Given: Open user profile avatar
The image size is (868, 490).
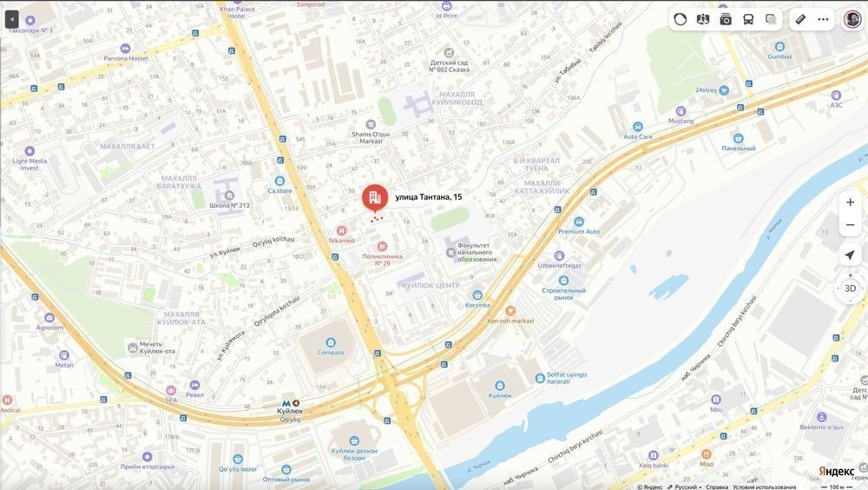Looking at the screenshot, I should point(852,19).
